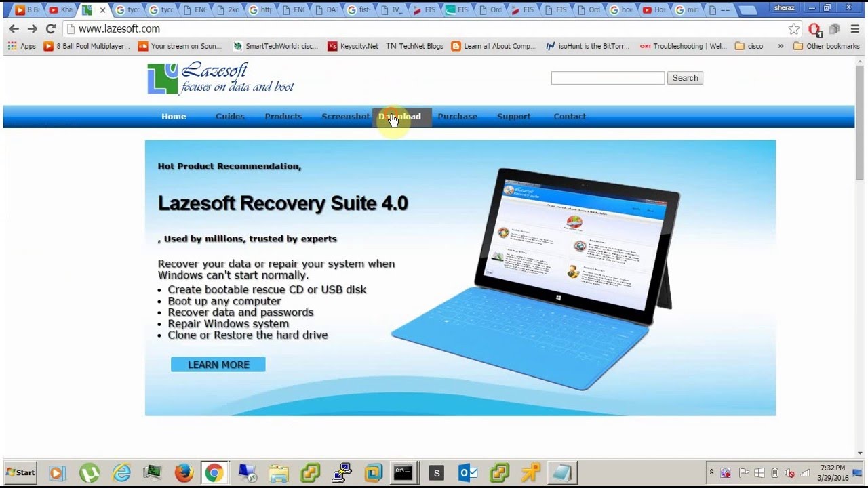Viewport: 868px width, 488px height.
Task: Click the muted volume tray icon
Action: (x=790, y=473)
